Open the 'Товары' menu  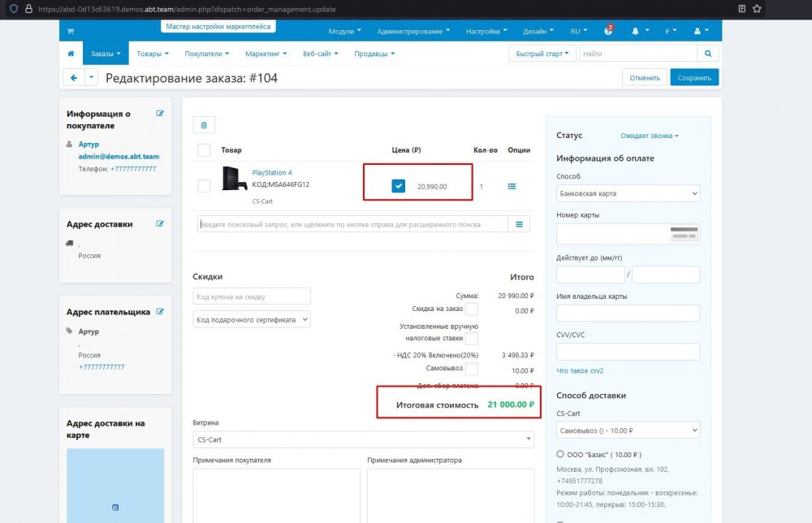[153, 54]
